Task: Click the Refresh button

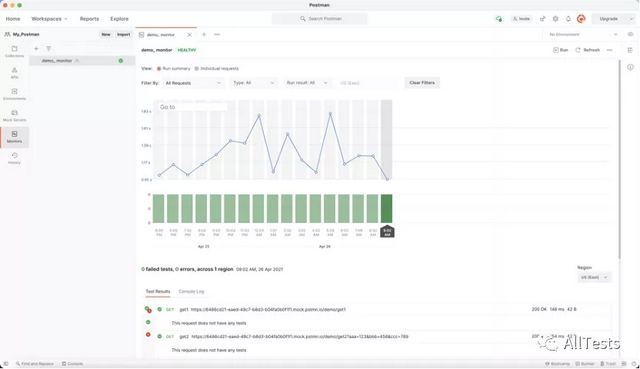Action: click(x=587, y=50)
